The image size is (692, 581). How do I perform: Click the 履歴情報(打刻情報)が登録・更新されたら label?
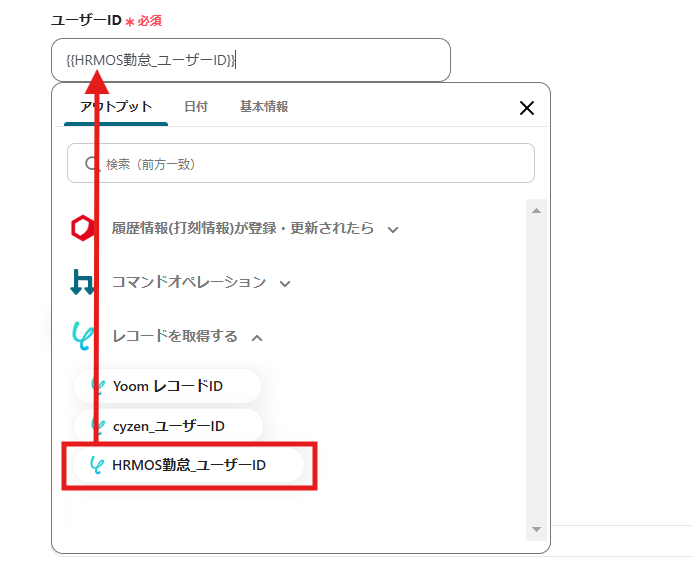242,228
